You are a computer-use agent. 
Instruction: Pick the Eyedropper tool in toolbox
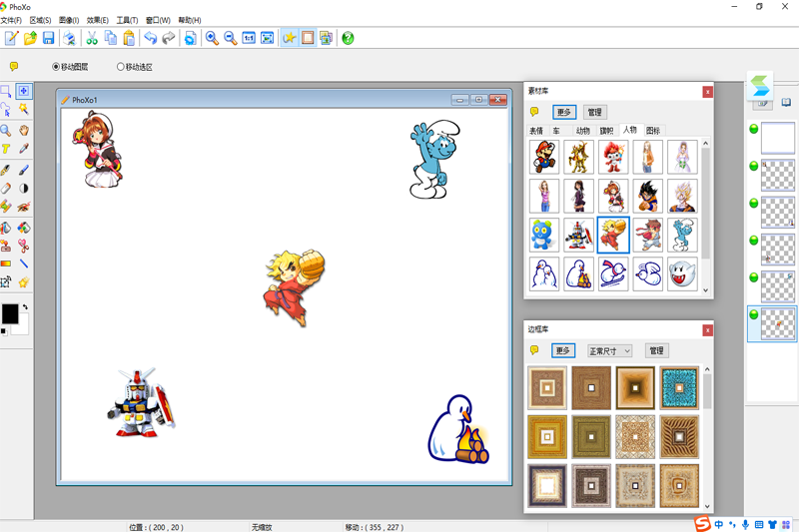23,149
